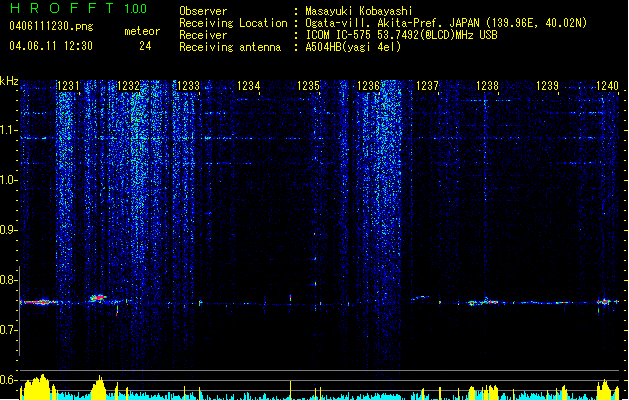Click the red meteor echo near 1232
Image resolution: width=629 pixels, height=400 pixels.
(x=97, y=298)
